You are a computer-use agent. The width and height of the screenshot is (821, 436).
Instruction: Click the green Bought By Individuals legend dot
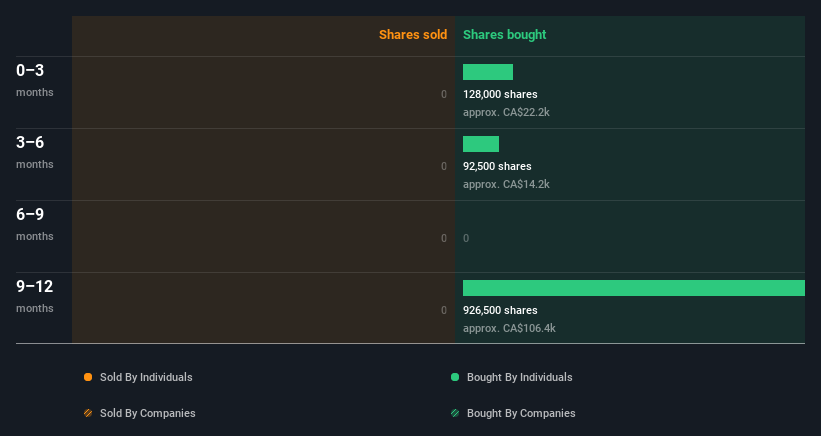point(455,377)
